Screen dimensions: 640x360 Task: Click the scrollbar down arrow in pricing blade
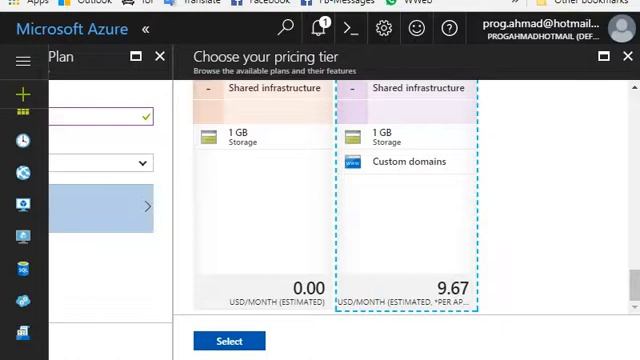click(635, 307)
